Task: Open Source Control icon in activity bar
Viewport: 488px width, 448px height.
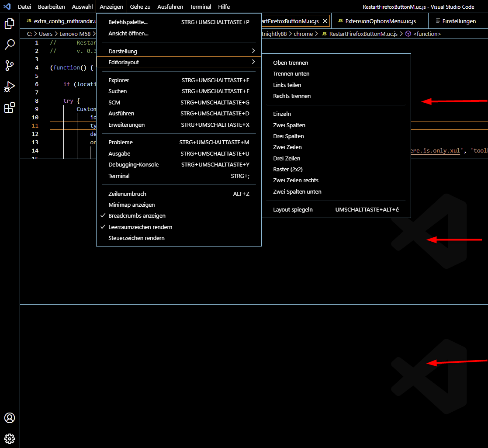Action: [x=10, y=66]
